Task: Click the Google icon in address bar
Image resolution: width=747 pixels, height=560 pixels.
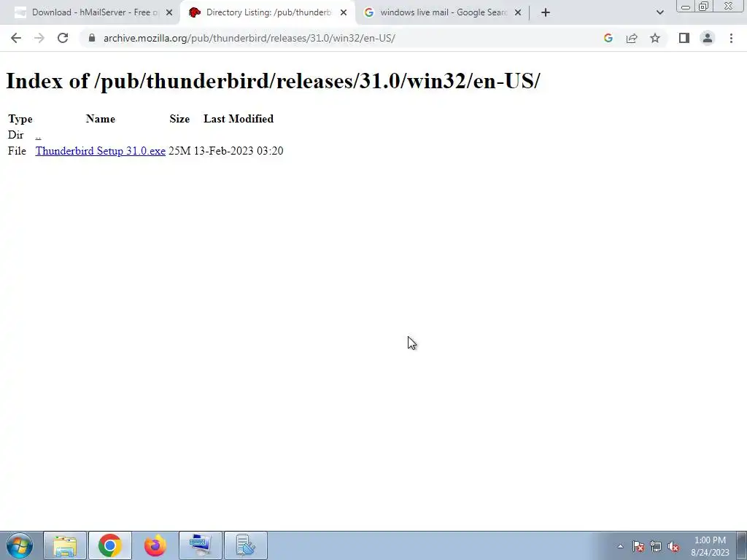Action: (x=608, y=38)
